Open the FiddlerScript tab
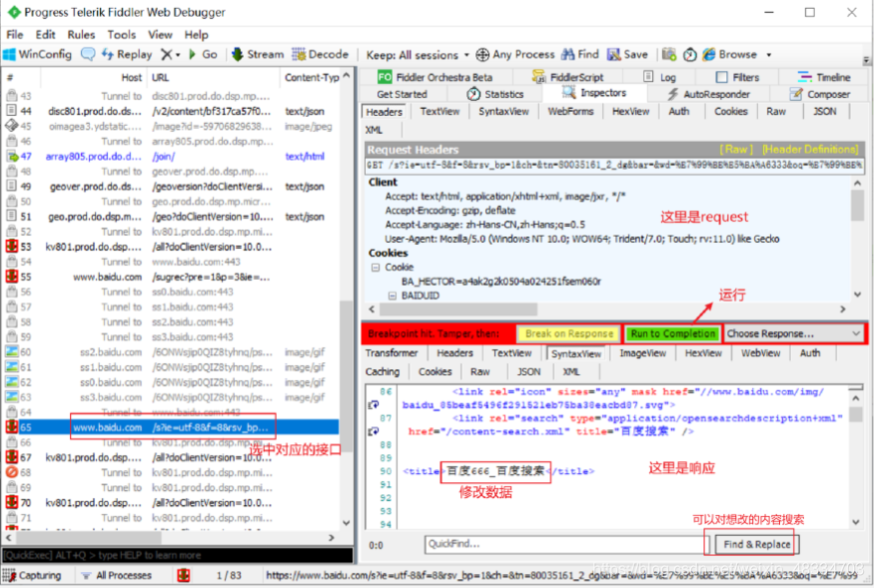874x588 pixels. 568,77
